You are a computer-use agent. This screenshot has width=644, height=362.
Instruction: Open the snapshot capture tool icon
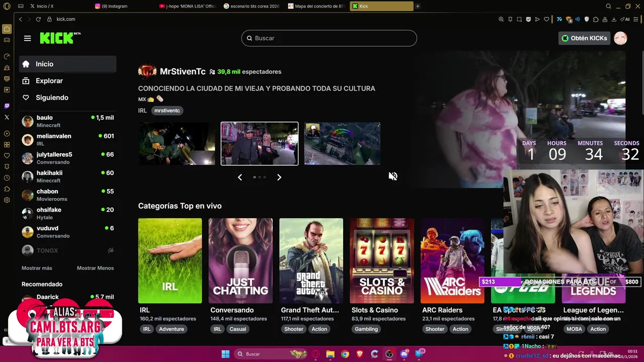coord(519,19)
